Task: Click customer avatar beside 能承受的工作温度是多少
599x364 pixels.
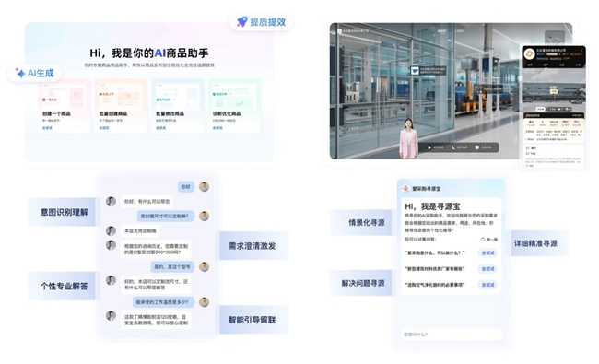Action: [204, 301]
